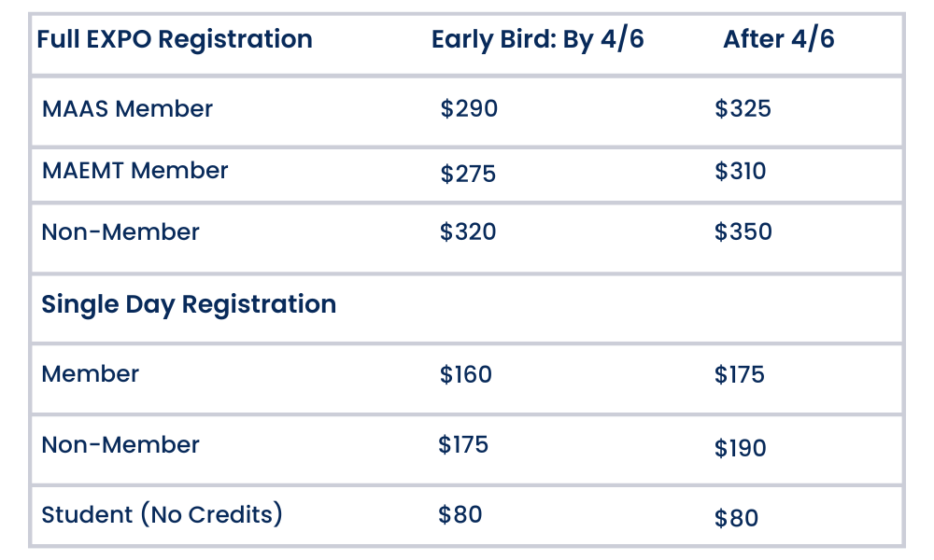Click the Non-Member label under Full EXPO

[120, 232]
